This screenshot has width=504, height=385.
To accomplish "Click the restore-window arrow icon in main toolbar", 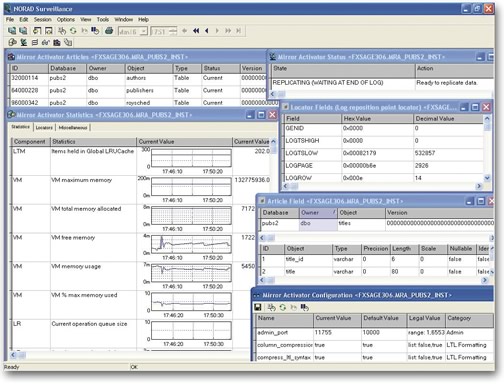I will click(x=37, y=31).
